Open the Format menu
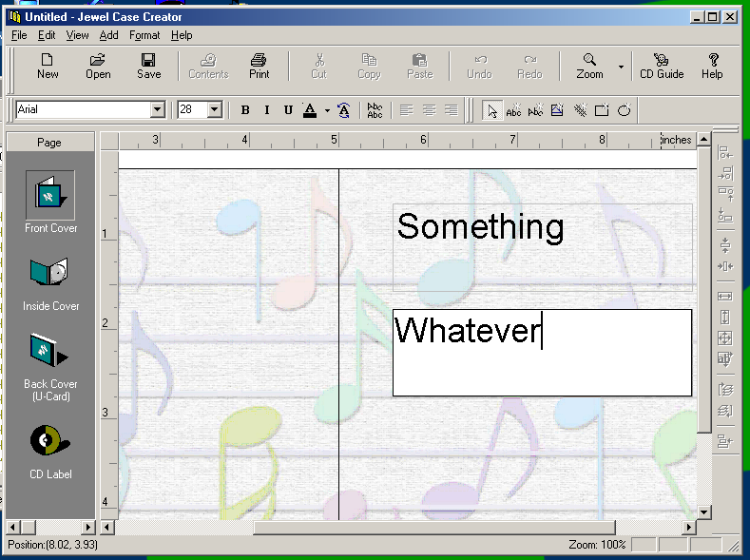This screenshot has height=560, width=750. tap(144, 35)
